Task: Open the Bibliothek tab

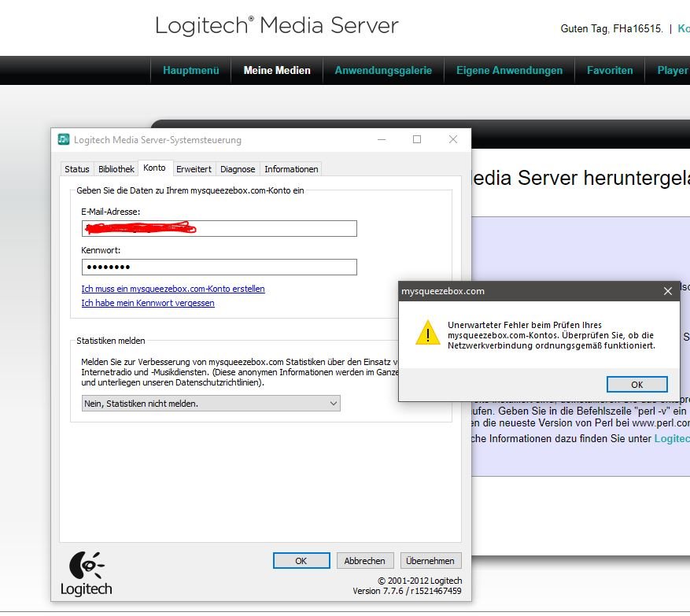Action: coord(116,169)
